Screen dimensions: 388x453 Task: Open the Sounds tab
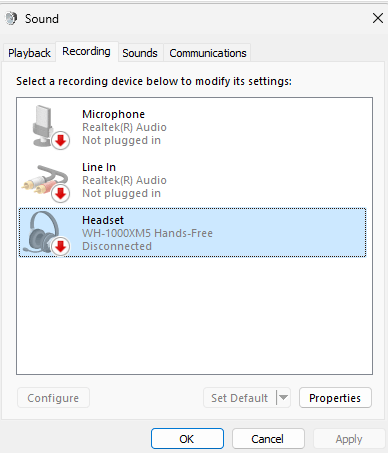[x=140, y=53]
